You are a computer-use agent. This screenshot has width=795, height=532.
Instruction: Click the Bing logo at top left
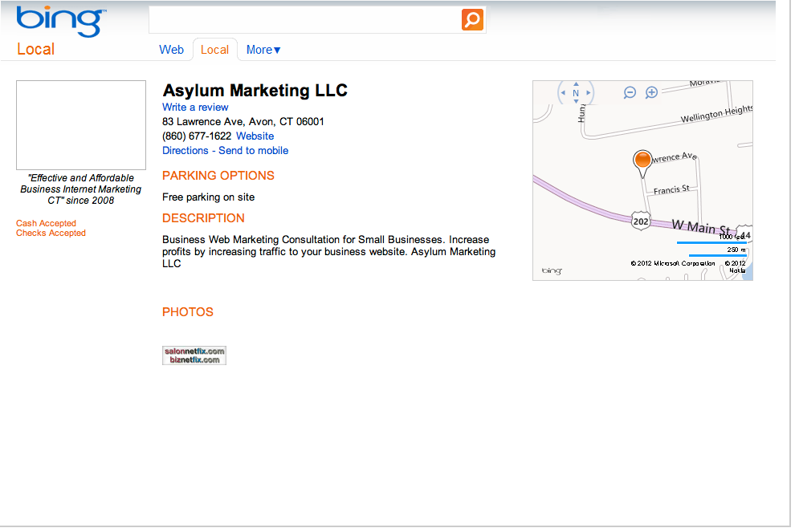[x=60, y=22]
